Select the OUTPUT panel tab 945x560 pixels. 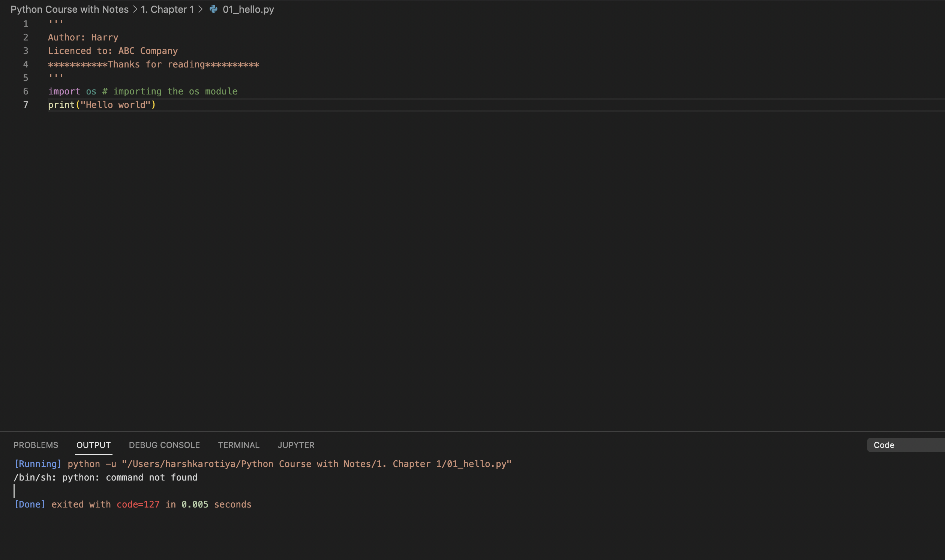point(93,445)
